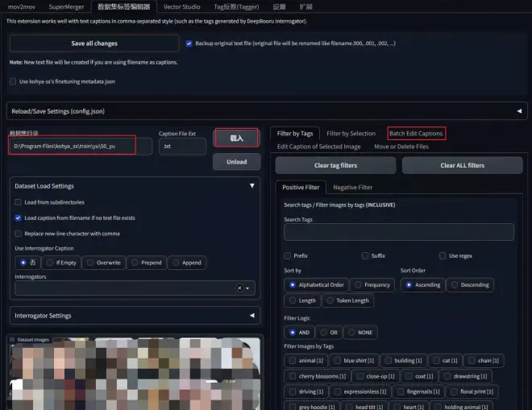Uncheck Load caption from filename option

tap(18, 217)
